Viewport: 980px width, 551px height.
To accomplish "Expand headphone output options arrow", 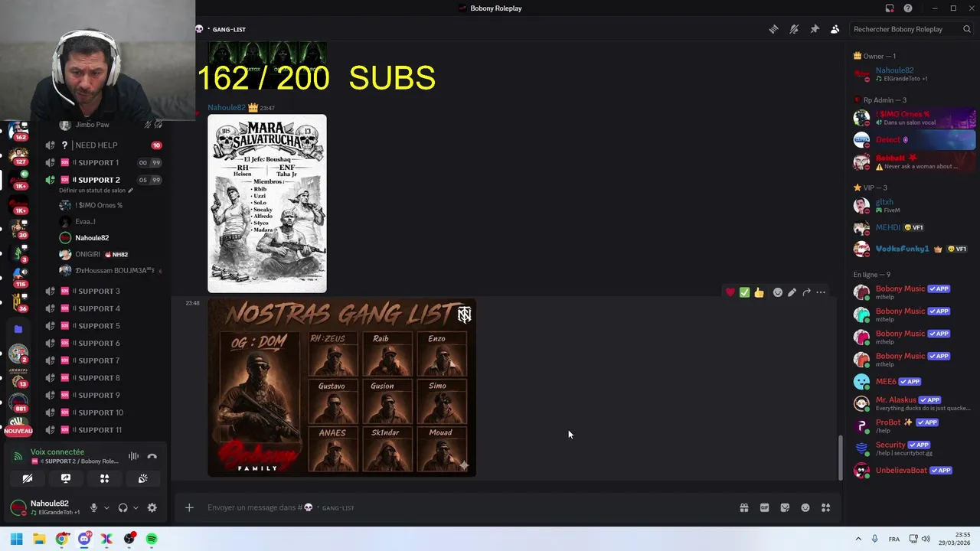I will click(x=136, y=507).
